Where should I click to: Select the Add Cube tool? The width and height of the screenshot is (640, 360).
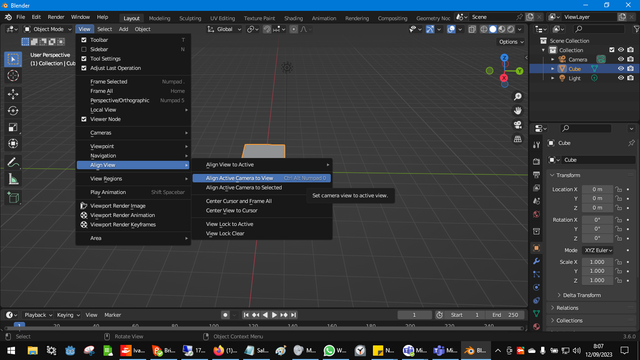(13, 198)
